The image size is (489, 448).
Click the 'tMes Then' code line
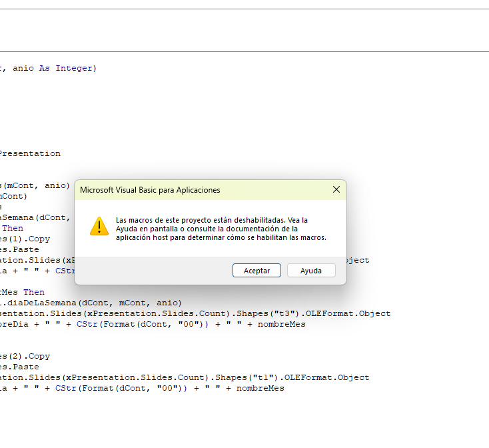(x=22, y=292)
